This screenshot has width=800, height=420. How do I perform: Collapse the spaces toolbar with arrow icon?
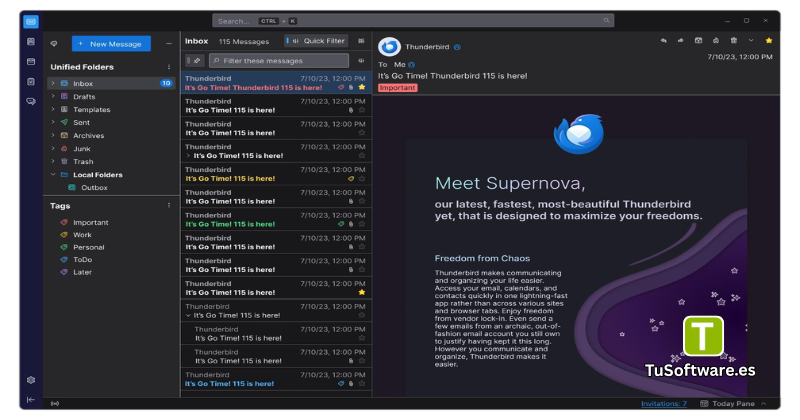pos(31,400)
